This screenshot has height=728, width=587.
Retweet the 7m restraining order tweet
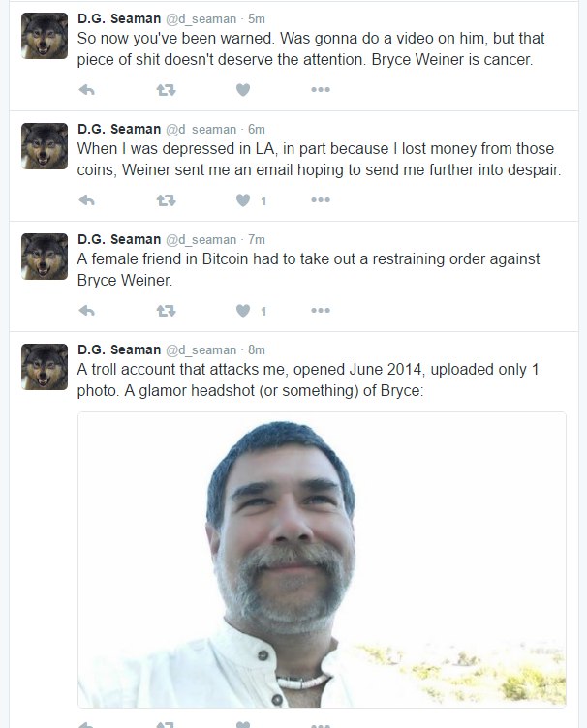[x=166, y=310]
